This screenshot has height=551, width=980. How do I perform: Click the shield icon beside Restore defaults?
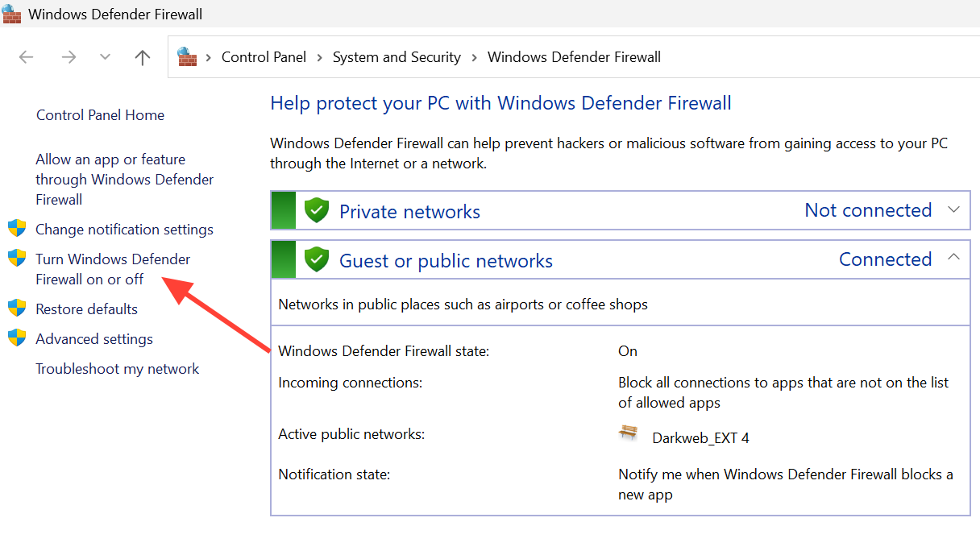tap(17, 309)
